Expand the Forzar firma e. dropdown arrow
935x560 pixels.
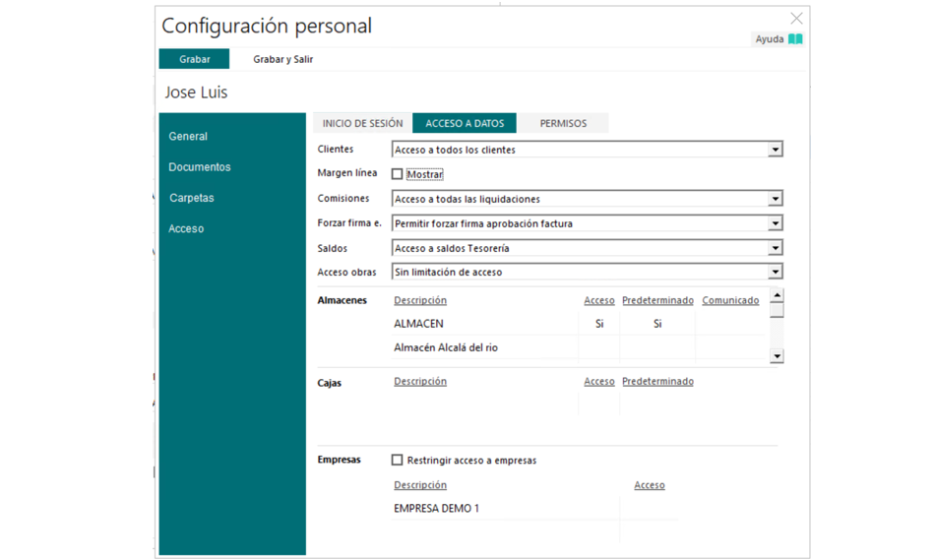click(x=775, y=223)
